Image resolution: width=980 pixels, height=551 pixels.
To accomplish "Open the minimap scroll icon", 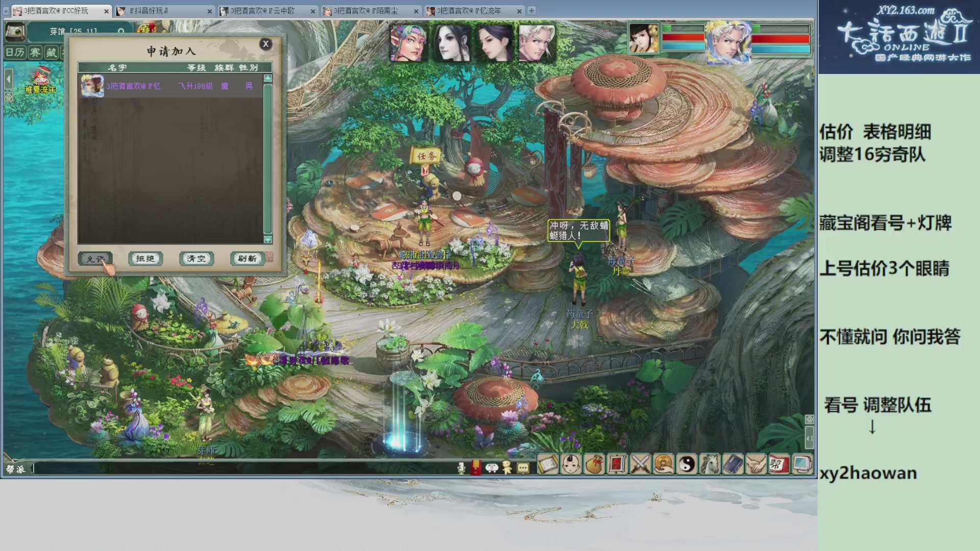I will coord(15,32).
